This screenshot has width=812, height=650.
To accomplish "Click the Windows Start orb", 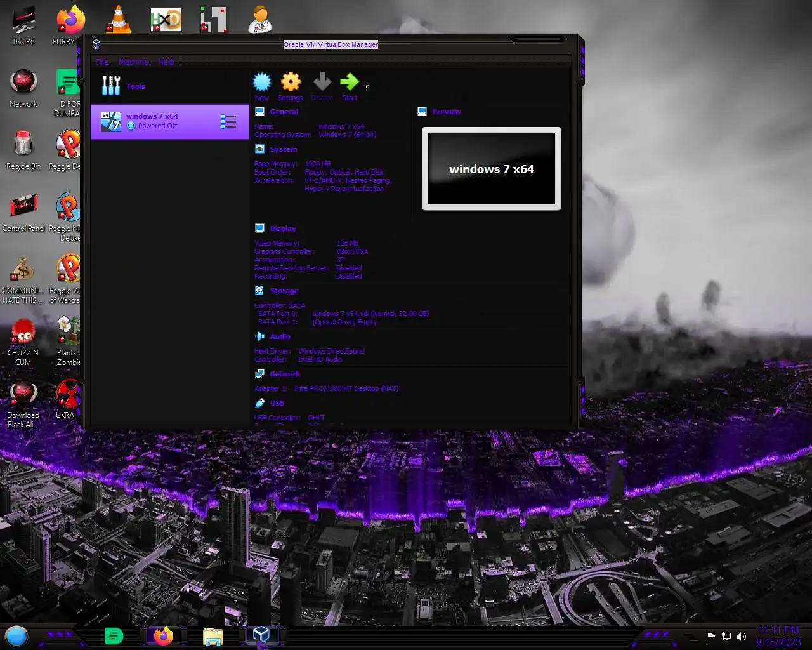I will (16, 635).
